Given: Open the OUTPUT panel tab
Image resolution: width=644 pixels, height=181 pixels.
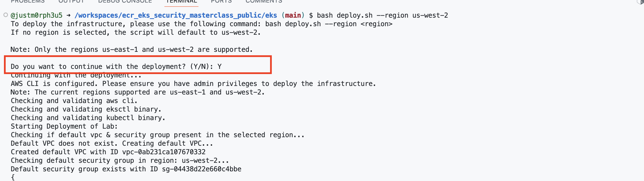Looking at the screenshot, I should pos(71,1).
